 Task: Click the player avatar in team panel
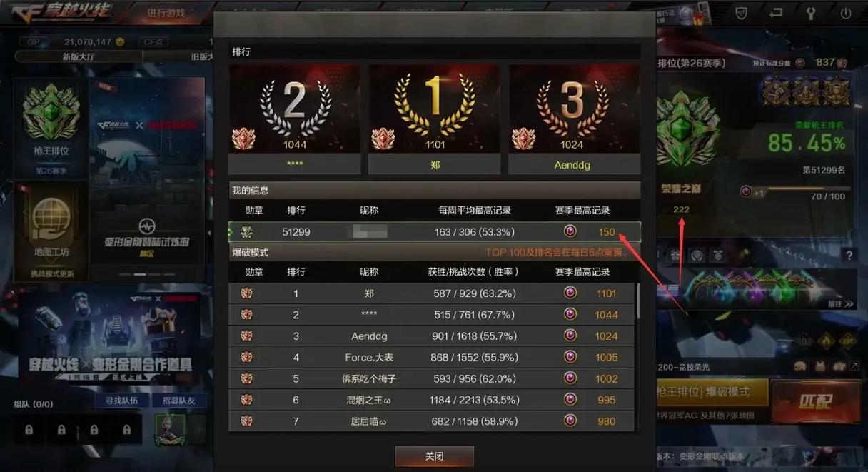[x=170, y=429]
